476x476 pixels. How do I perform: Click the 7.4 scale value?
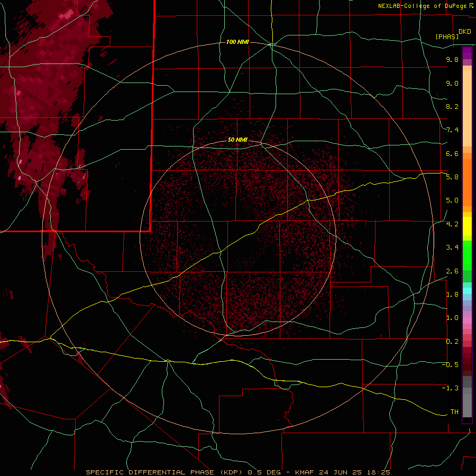[x=452, y=130]
